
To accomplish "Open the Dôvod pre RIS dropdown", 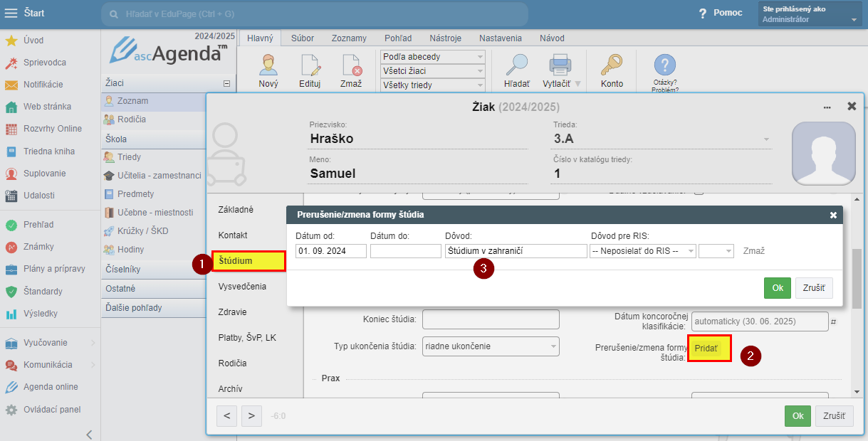I will 643,251.
